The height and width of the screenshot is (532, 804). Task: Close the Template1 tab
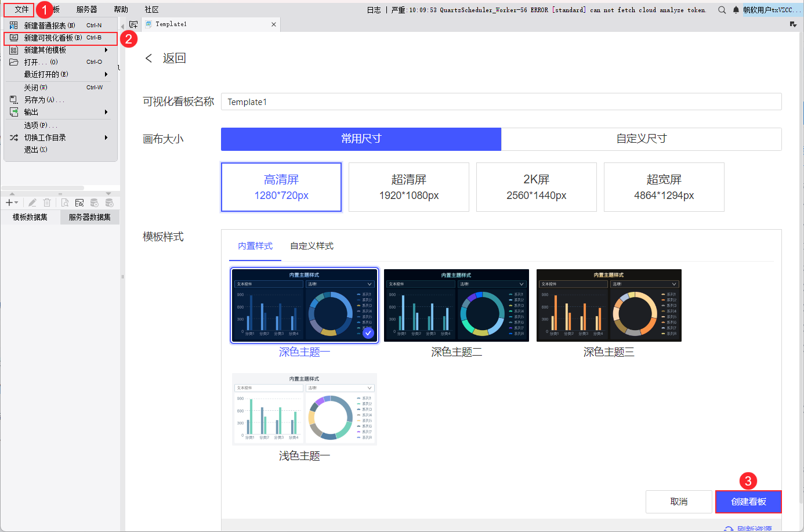274,24
